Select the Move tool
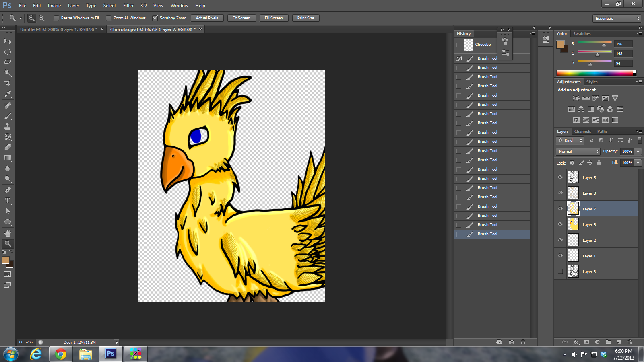The image size is (644, 362). click(x=8, y=41)
